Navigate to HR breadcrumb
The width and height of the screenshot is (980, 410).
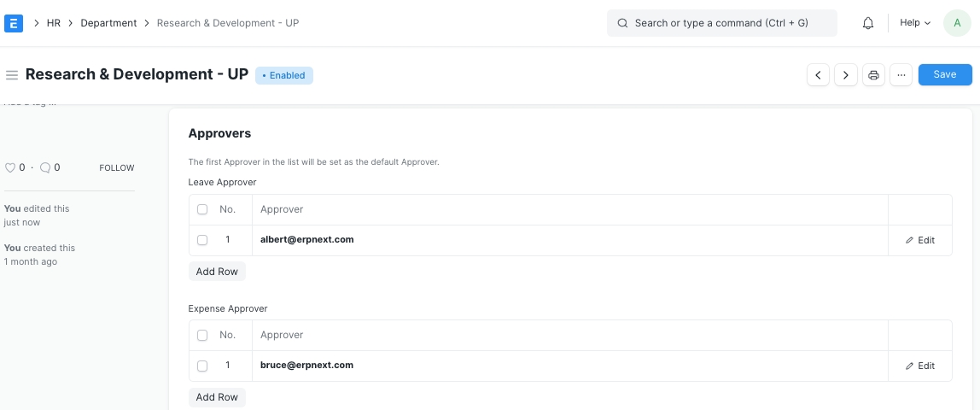[53, 23]
